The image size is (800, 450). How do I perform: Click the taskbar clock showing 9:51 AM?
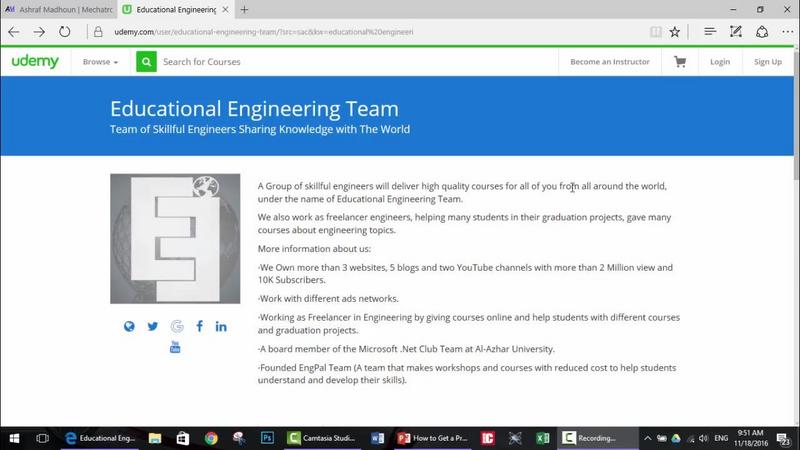(x=751, y=438)
